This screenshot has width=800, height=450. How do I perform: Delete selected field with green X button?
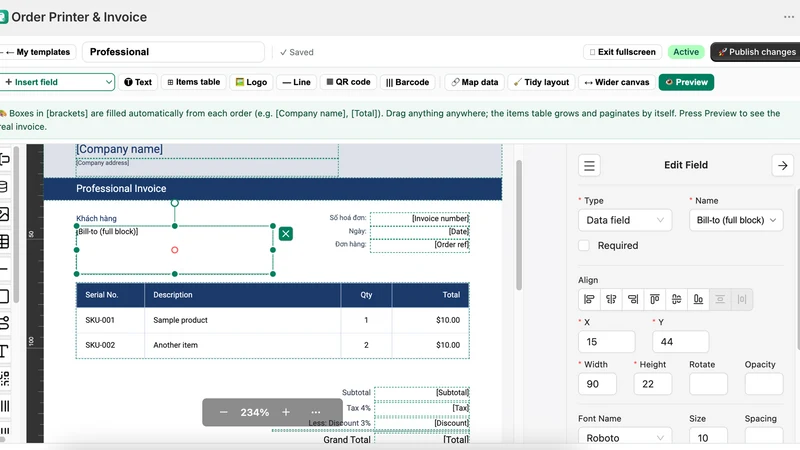click(x=286, y=234)
